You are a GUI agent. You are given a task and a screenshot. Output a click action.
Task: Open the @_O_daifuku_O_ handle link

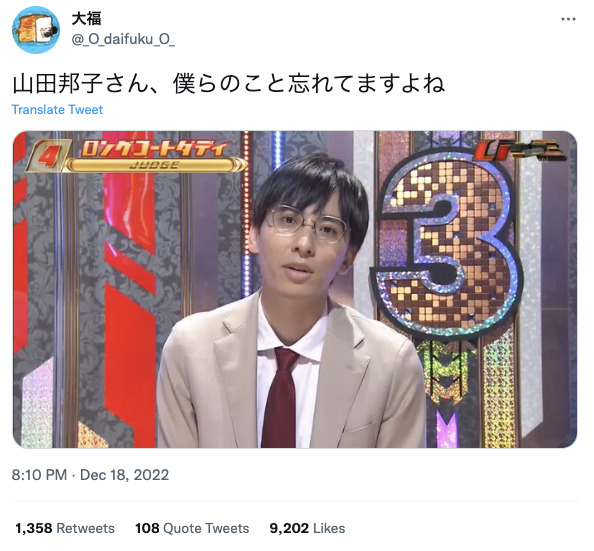123,39
